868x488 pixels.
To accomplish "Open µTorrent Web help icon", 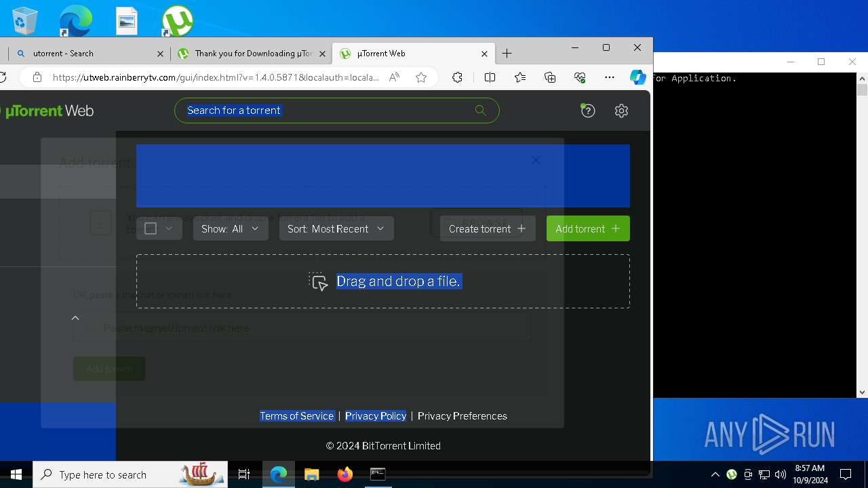I will click(x=588, y=110).
